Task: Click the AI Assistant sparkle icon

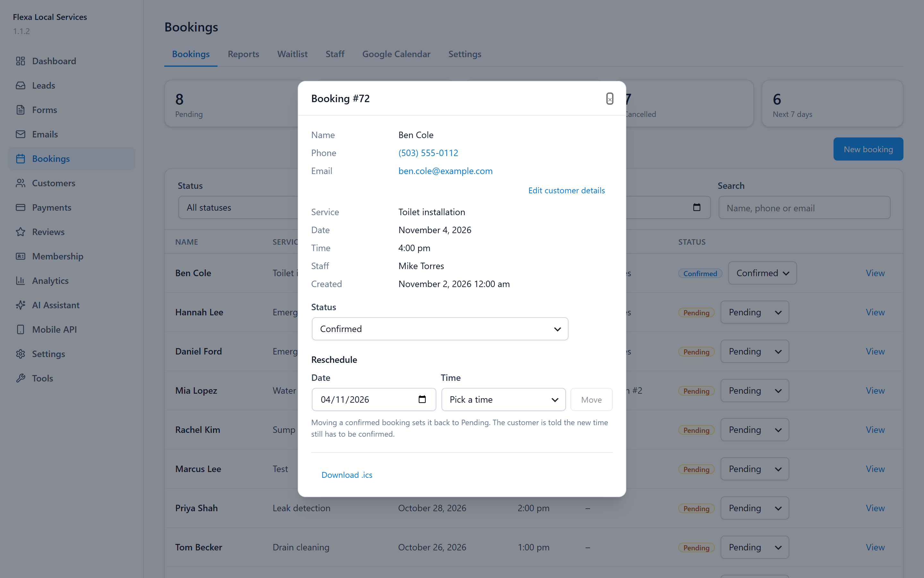Action: [21, 305]
